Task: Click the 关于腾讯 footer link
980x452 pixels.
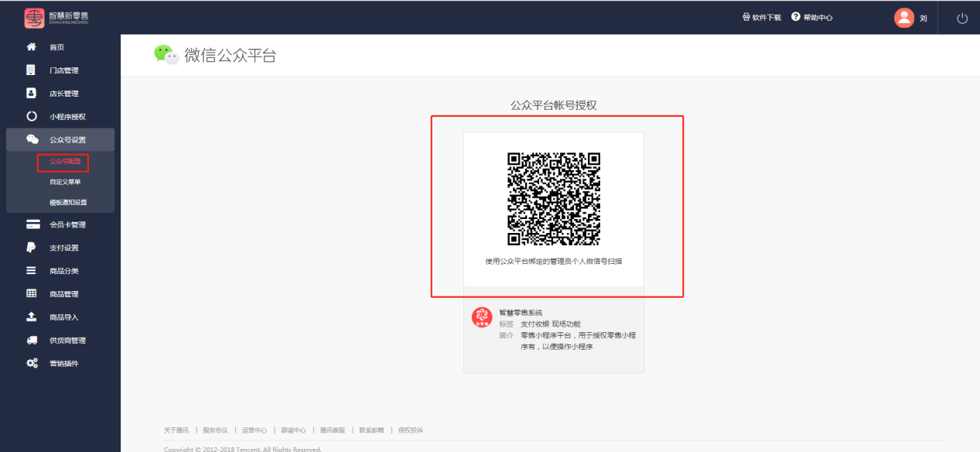Action: tap(176, 430)
